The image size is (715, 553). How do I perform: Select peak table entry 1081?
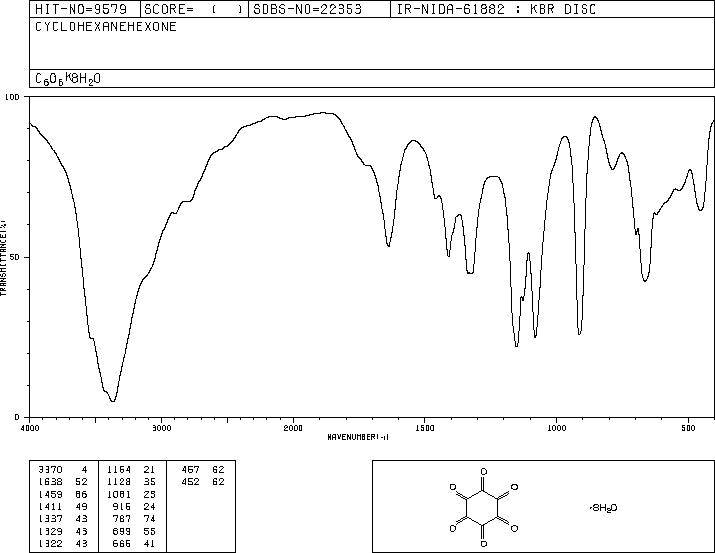click(119, 495)
